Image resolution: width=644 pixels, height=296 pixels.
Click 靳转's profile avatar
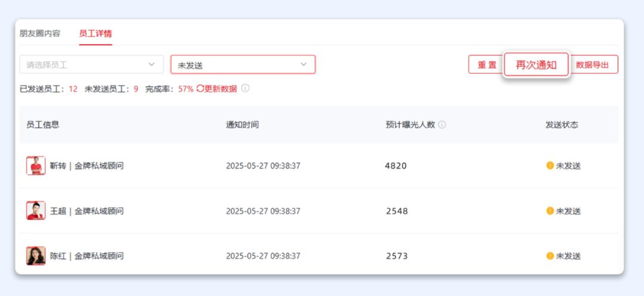point(36,165)
